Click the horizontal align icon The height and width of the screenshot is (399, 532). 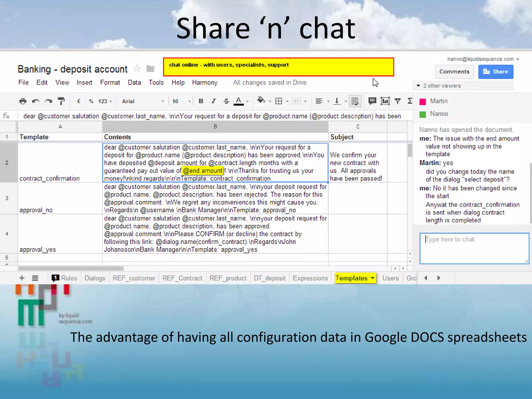(319, 101)
